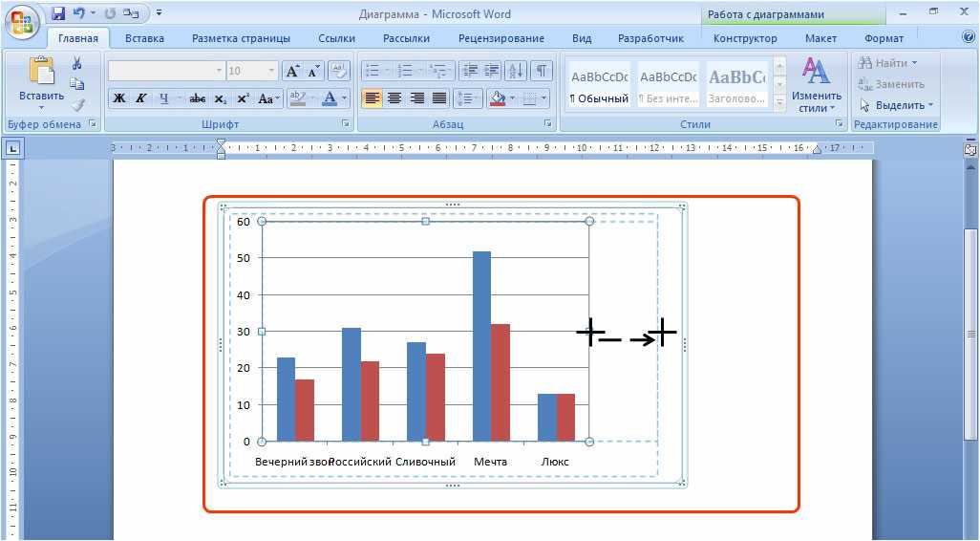Open font color dropdown arrow
Viewport: 980px width, 541px height.
point(345,98)
